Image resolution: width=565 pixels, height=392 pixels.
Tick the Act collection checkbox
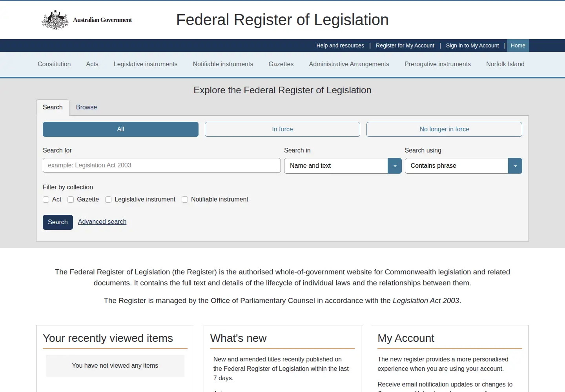pyautogui.click(x=46, y=200)
